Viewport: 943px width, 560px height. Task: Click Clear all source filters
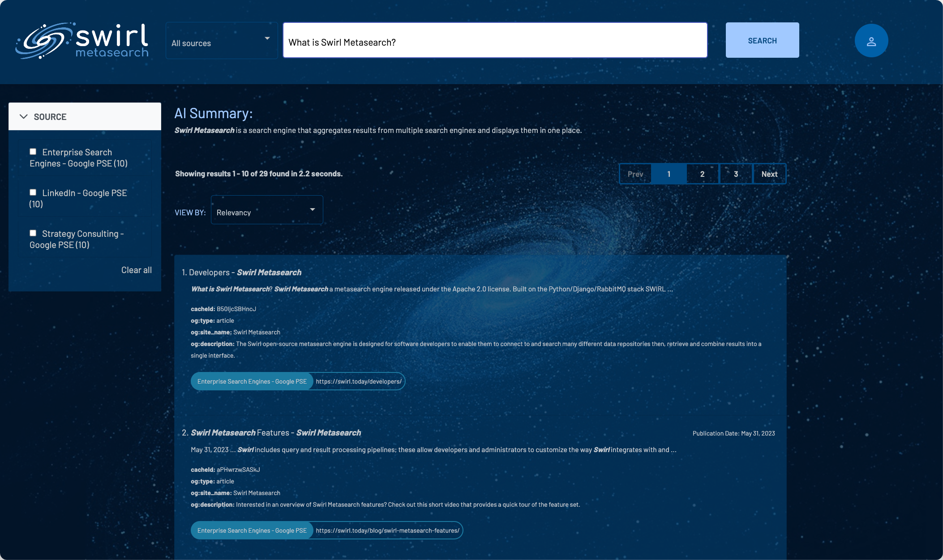[x=136, y=270]
